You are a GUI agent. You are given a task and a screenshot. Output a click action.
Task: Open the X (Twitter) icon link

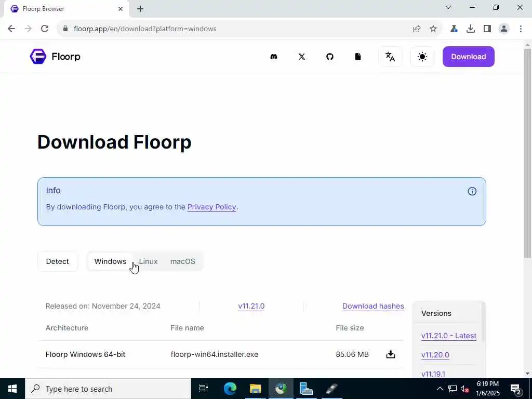[x=302, y=57]
